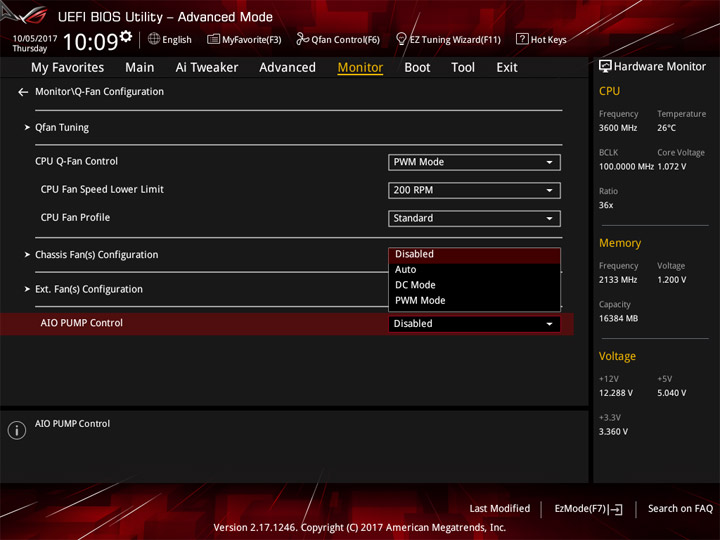
Task: Open the Advanced tab
Action: (287, 68)
